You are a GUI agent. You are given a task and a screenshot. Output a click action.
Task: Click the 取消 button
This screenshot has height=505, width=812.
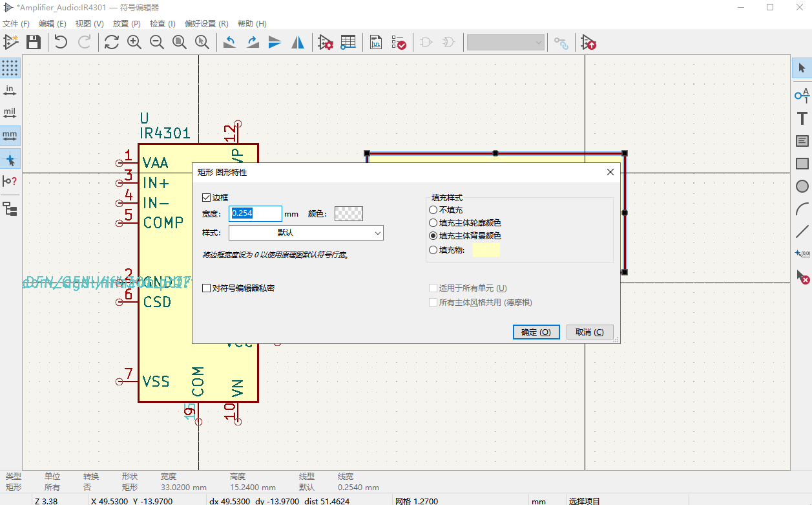pos(590,331)
